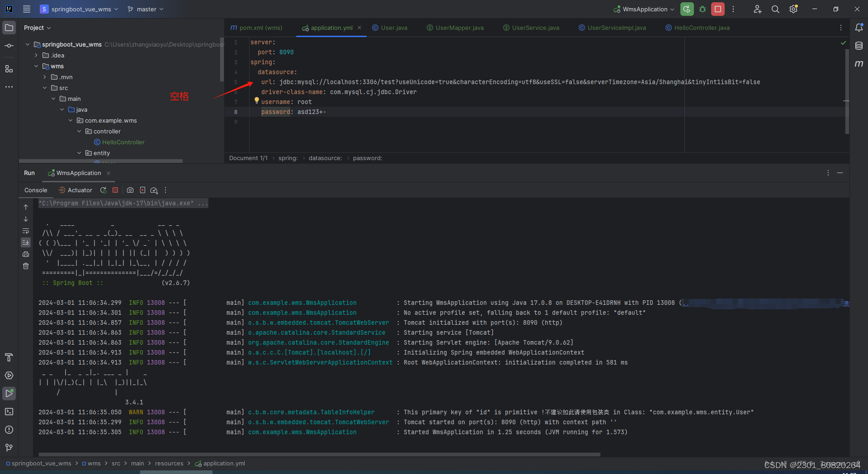Click the print icon in console gutter
868x474 pixels.
pos(26,254)
